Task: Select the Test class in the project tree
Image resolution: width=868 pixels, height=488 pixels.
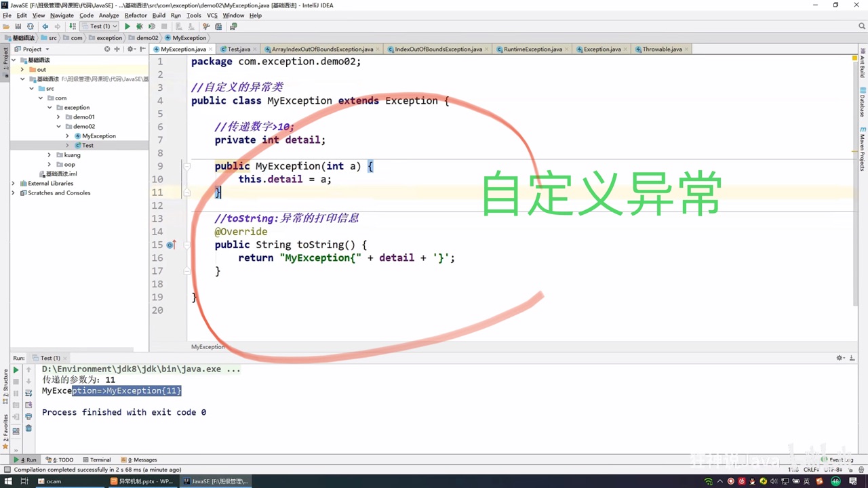Action: click(87, 146)
